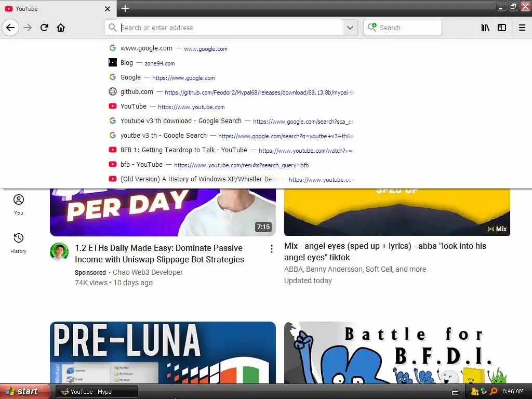532x399 pixels.
Task: Open the hamburger application menu
Action: (522, 28)
